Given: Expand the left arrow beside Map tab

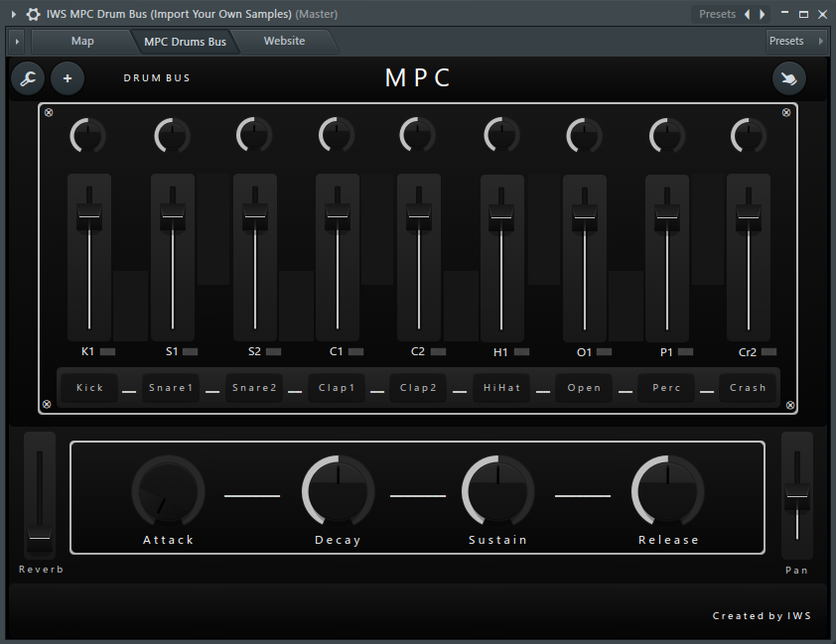Looking at the screenshot, I should [17, 41].
